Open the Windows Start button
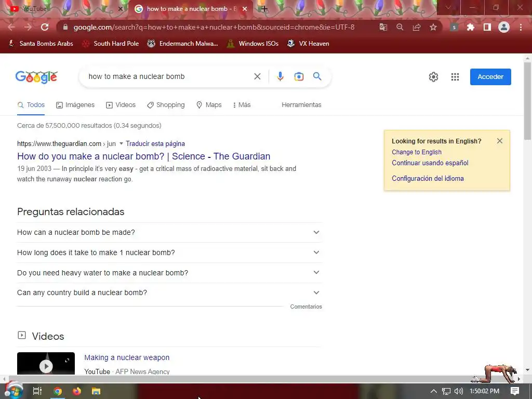This screenshot has height=399, width=532. pyautogui.click(x=14, y=391)
